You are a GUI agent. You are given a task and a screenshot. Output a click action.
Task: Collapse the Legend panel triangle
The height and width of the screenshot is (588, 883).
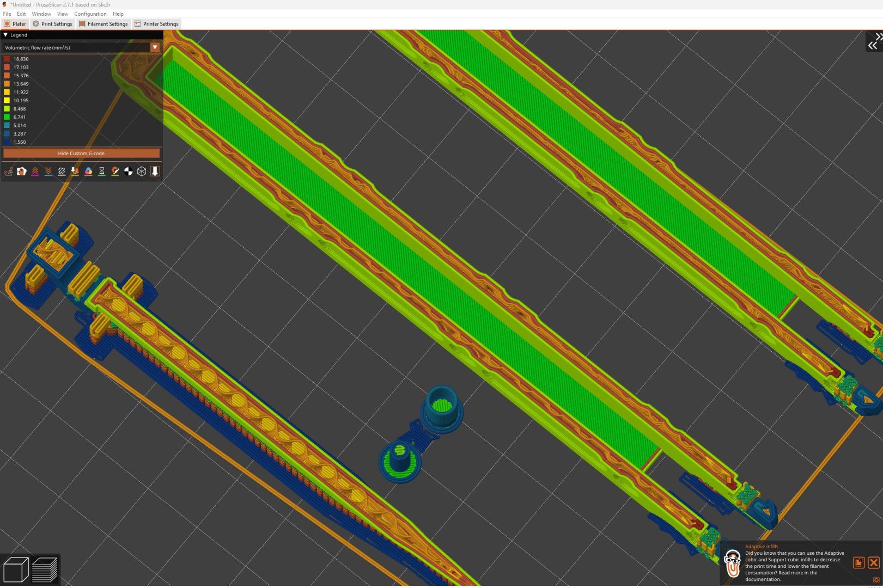tap(5, 35)
